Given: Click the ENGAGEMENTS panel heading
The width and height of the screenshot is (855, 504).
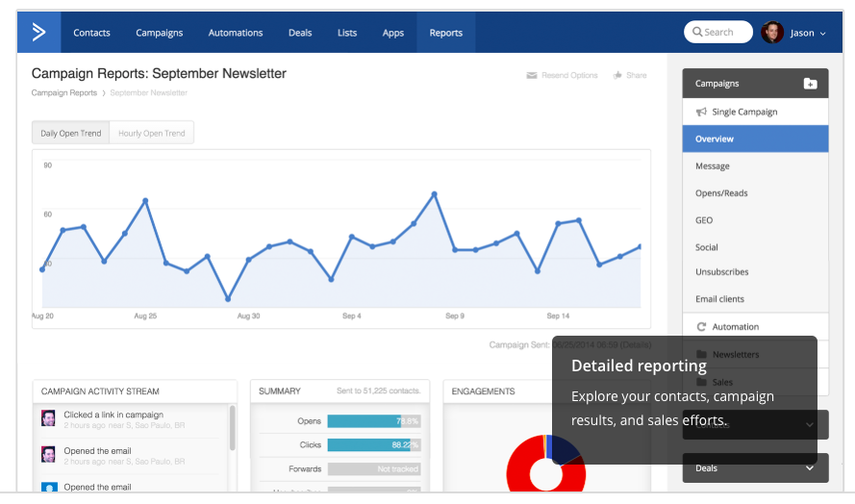Looking at the screenshot, I should [483, 391].
